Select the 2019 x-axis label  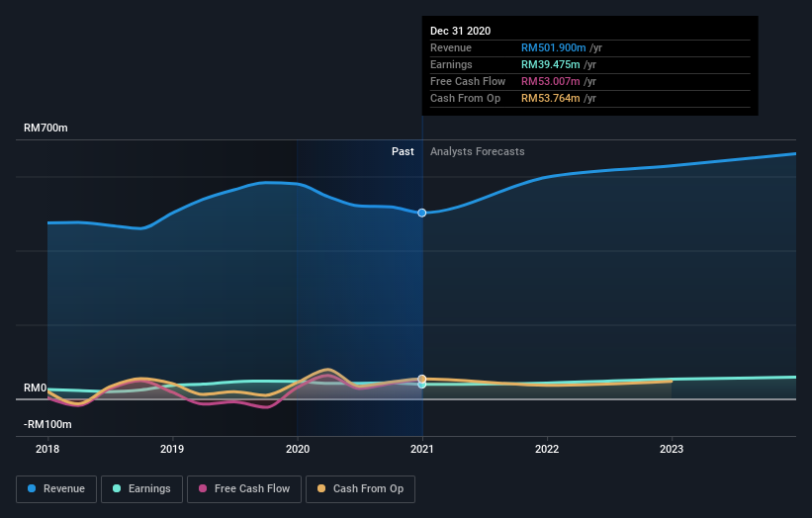pos(172,449)
